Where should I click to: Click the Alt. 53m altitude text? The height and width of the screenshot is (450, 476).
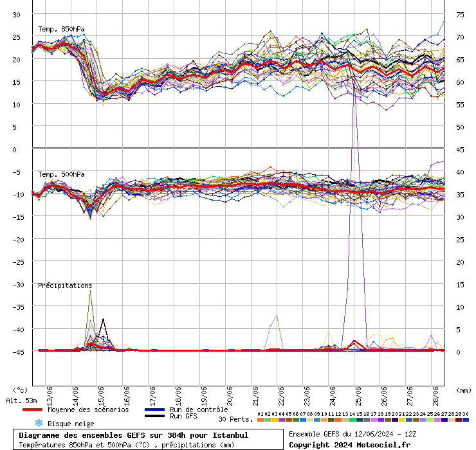22,401
